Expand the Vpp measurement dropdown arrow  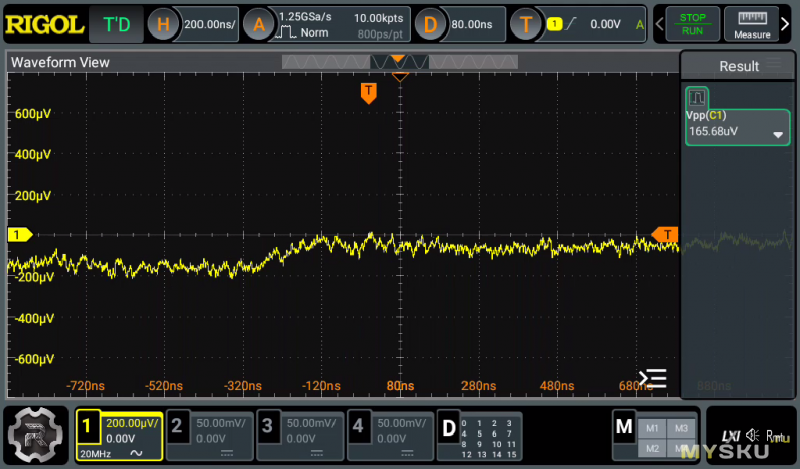(x=777, y=135)
